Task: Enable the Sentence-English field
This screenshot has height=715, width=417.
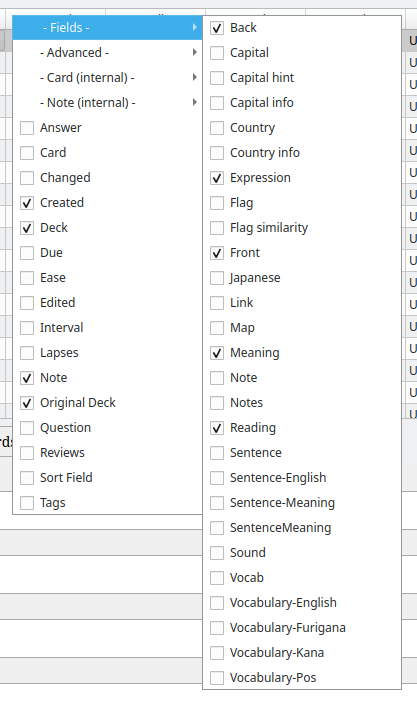Action: pyautogui.click(x=217, y=478)
